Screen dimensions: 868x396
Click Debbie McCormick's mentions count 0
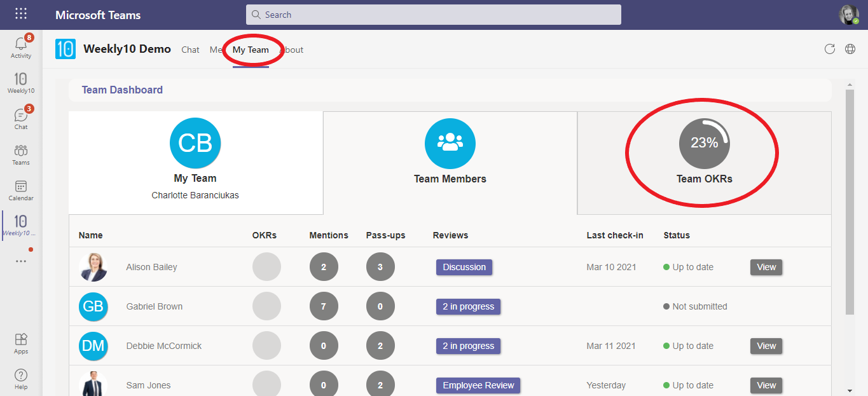pyautogui.click(x=324, y=346)
